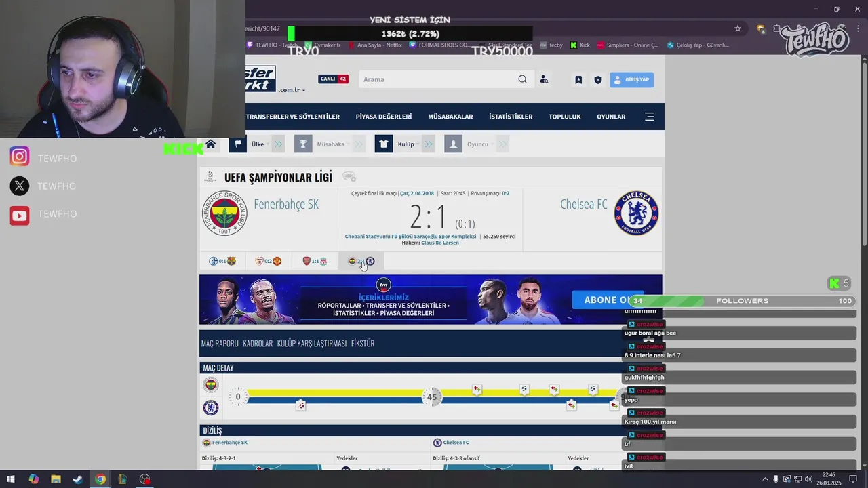
Task: Open Topluluk menu
Action: [565, 117]
